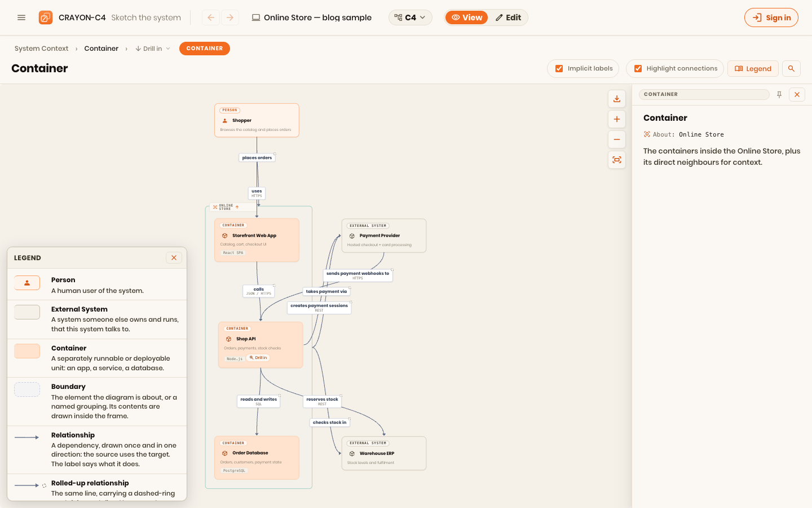Select the Storefront Web App container
The height and width of the screenshot is (508, 812).
(257, 240)
